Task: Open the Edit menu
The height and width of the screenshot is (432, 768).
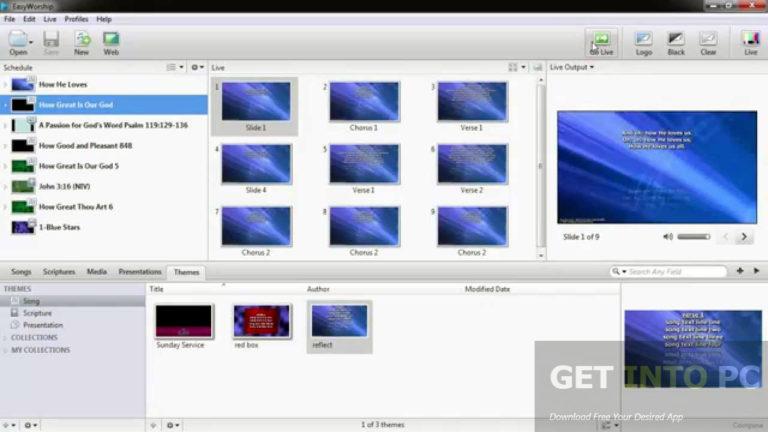Action: 29,19
